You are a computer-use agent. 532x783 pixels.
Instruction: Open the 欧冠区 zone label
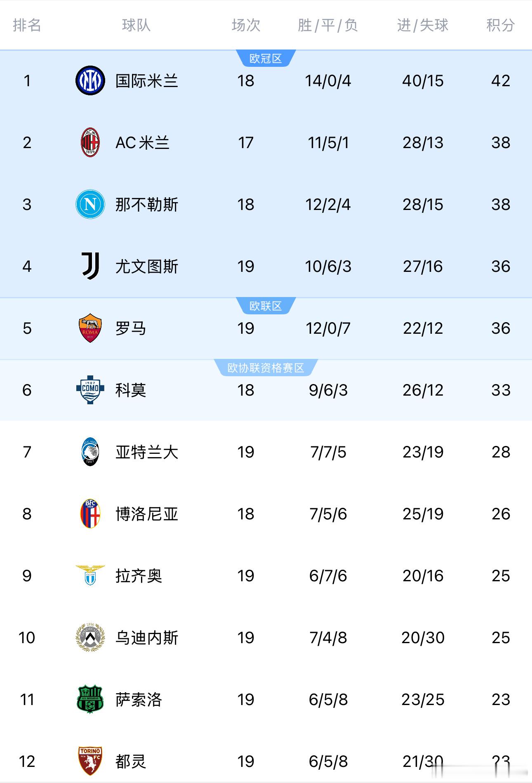(266, 58)
